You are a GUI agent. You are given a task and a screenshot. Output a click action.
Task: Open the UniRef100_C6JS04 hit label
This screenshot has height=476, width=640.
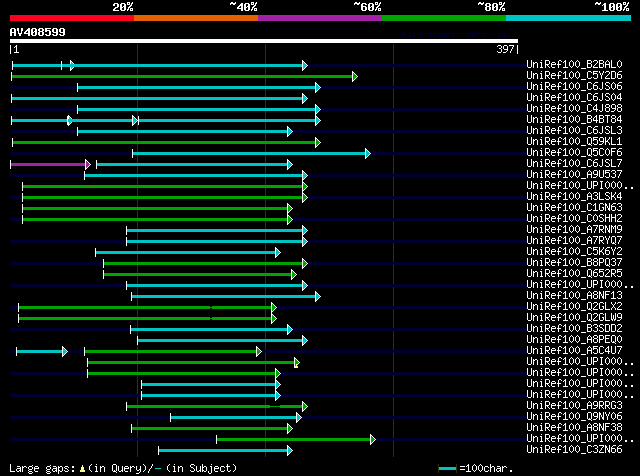tap(574, 98)
